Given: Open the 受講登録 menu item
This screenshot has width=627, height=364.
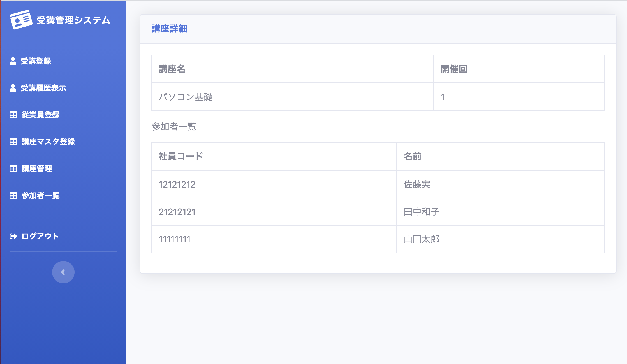Looking at the screenshot, I should (36, 61).
